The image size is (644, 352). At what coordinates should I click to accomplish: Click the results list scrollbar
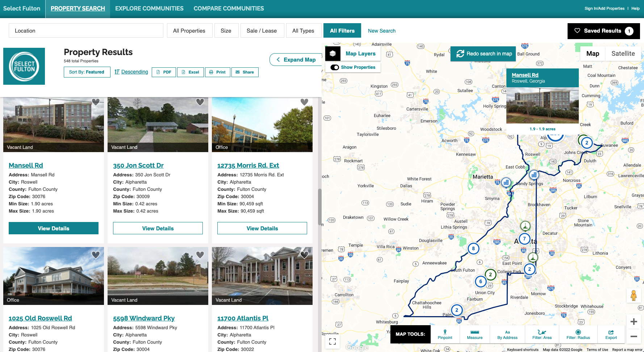click(319, 207)
